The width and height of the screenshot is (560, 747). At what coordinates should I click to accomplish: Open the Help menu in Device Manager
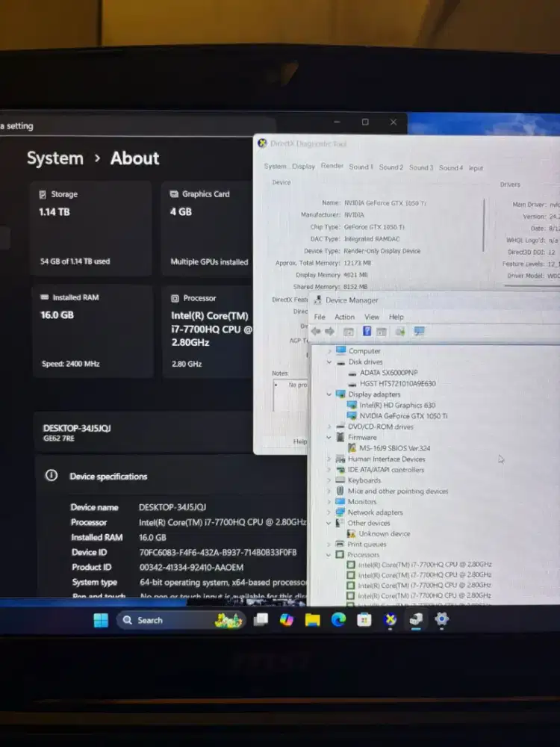point(396,317)
